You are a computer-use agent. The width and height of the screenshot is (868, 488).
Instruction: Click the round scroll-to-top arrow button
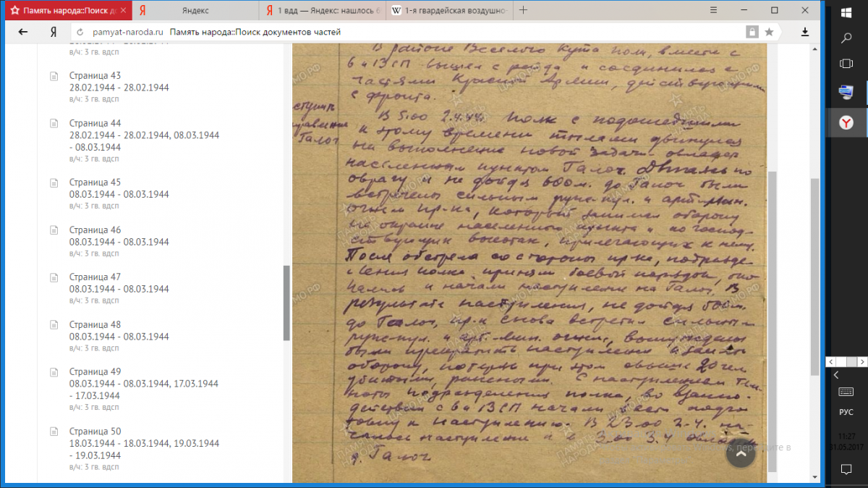740,453
